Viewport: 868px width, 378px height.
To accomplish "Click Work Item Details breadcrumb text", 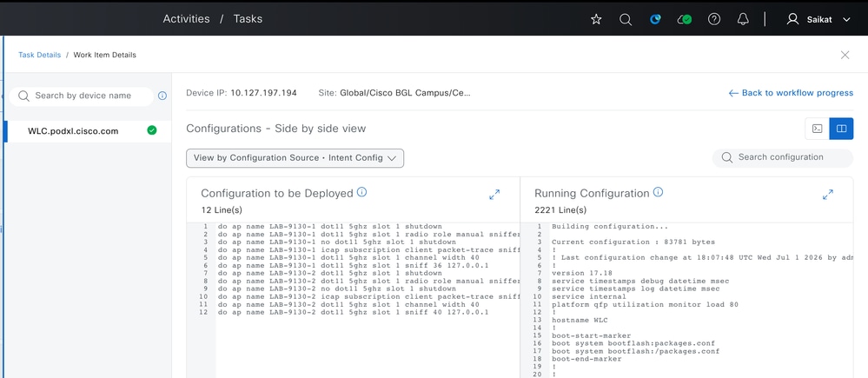I will (x=104, y=55).
